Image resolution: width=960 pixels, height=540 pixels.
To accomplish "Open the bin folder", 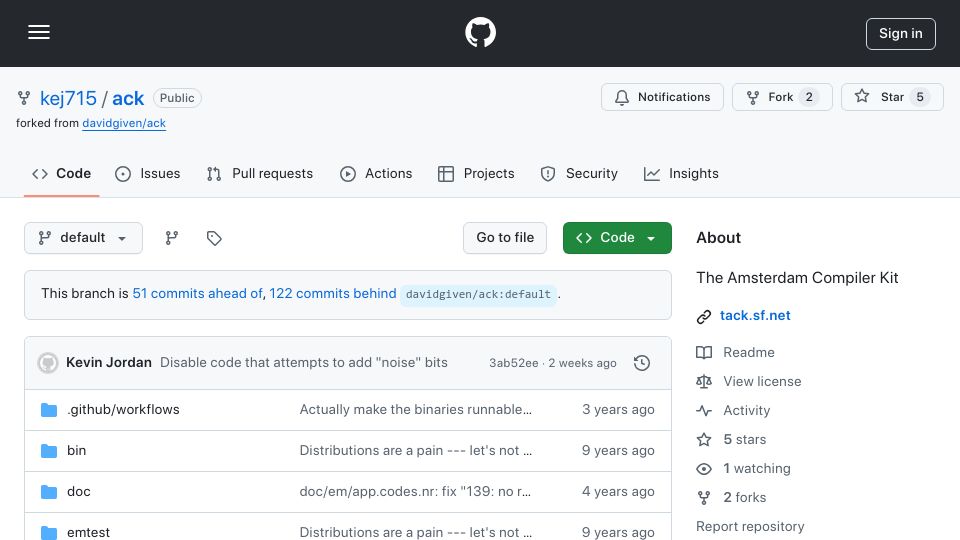I will 77,451.
